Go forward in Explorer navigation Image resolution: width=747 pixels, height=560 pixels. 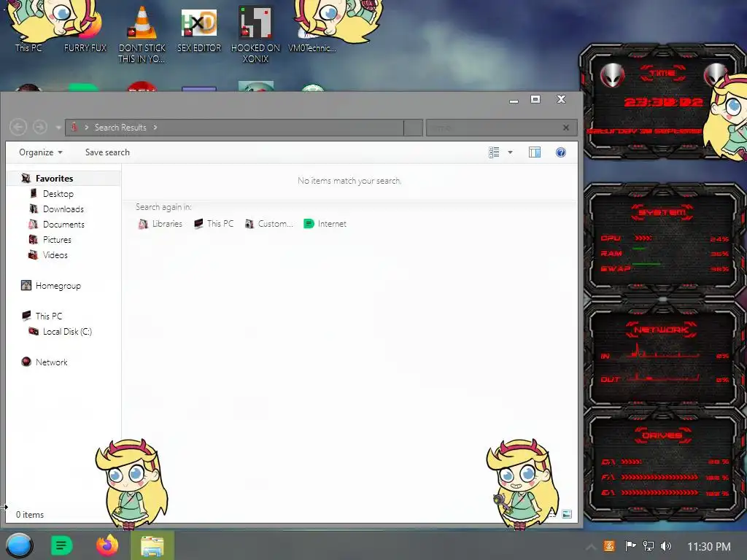coord(40,127)
